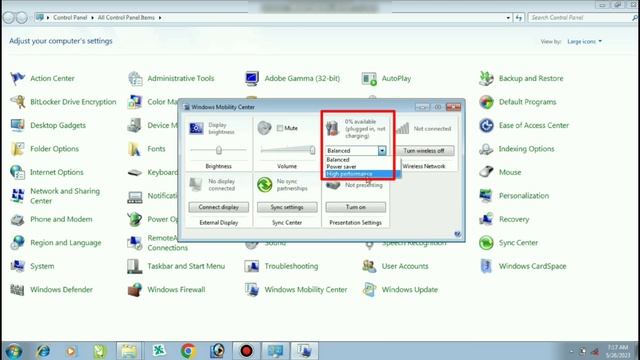This screenshot has width=640, height=360.
Task: Open the Sync Center control panel icon
Action: pos(486,242)
